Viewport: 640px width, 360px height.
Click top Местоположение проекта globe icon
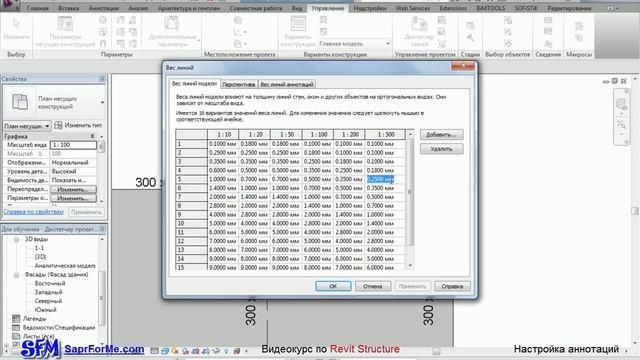tap(238, 20)
